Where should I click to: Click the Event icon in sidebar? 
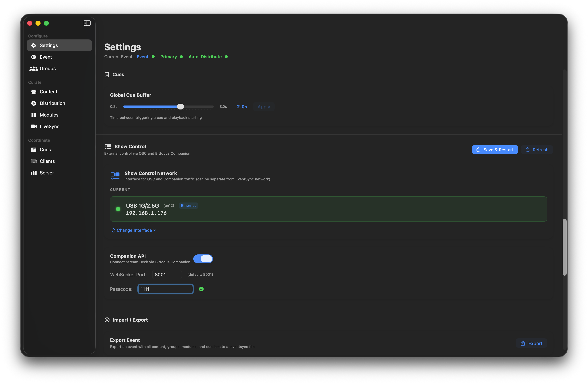click(x=34, y=57)
